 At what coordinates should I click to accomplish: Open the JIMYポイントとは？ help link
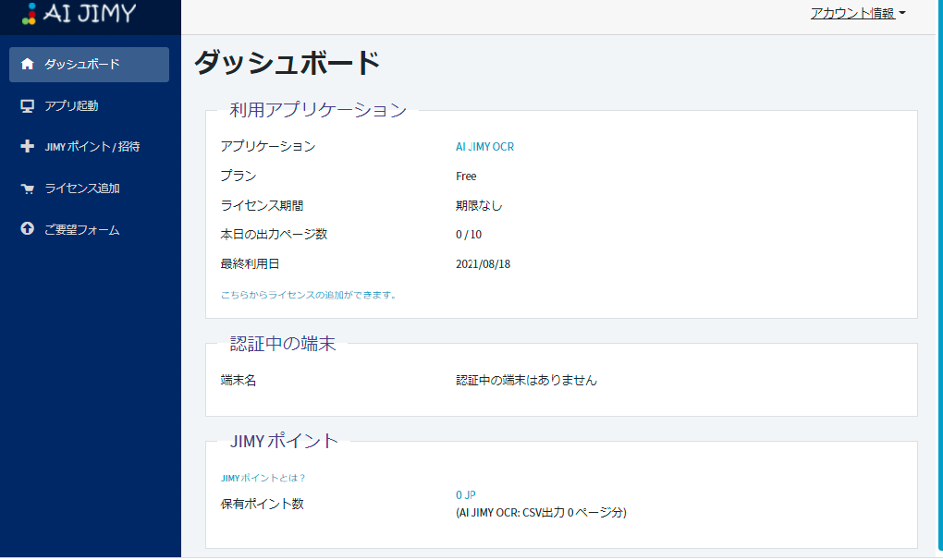(x=263, y=479)
